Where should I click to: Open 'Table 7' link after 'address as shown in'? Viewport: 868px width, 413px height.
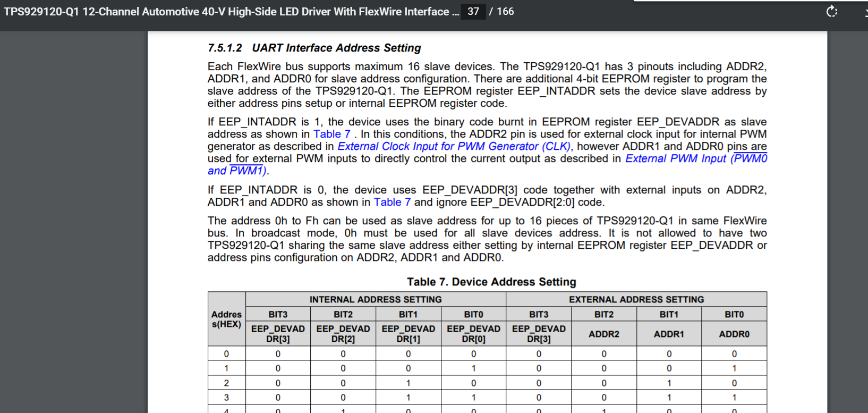[x=332, y=134]
